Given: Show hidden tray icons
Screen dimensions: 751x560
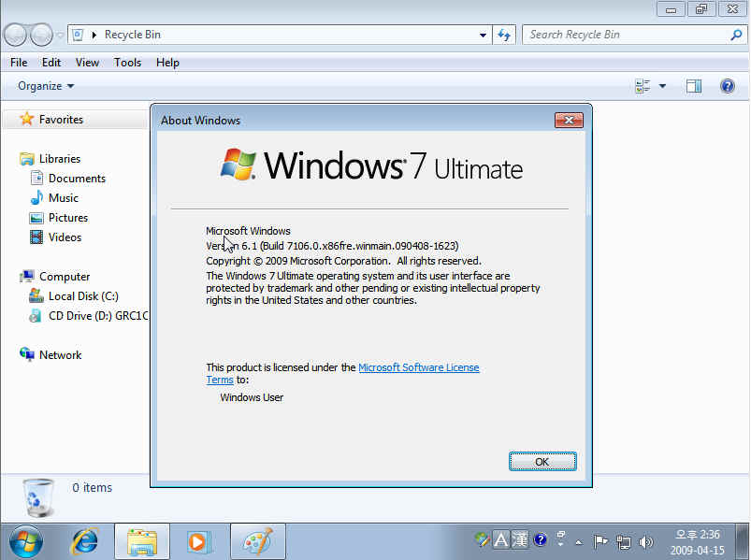Looking at the screenshot, I should click(x=579, y=542).
